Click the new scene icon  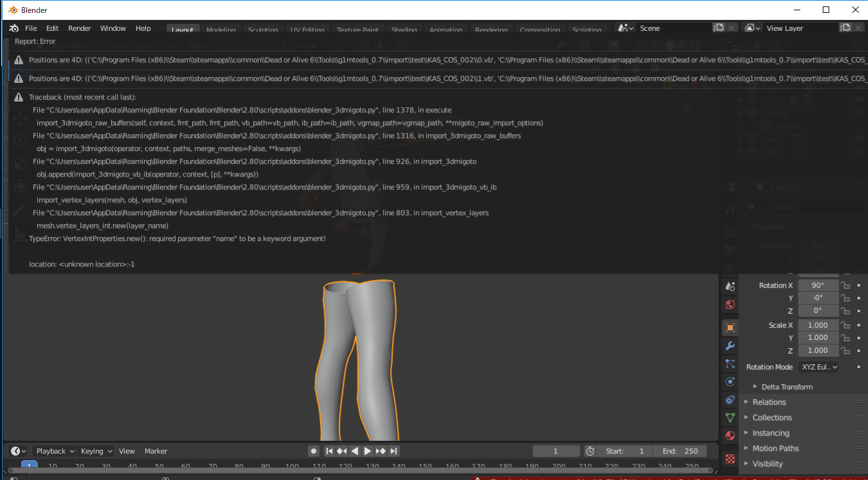coord(719,28)
